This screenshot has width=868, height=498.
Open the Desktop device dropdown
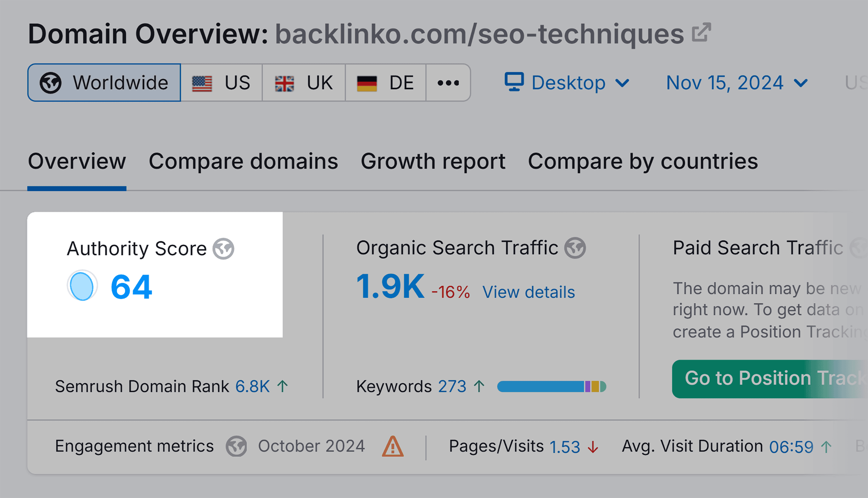567,83
